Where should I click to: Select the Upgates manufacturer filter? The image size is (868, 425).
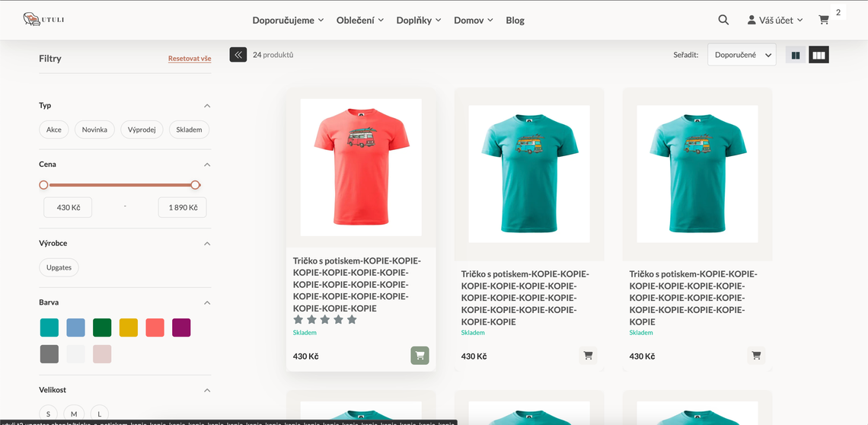(59, 267)
